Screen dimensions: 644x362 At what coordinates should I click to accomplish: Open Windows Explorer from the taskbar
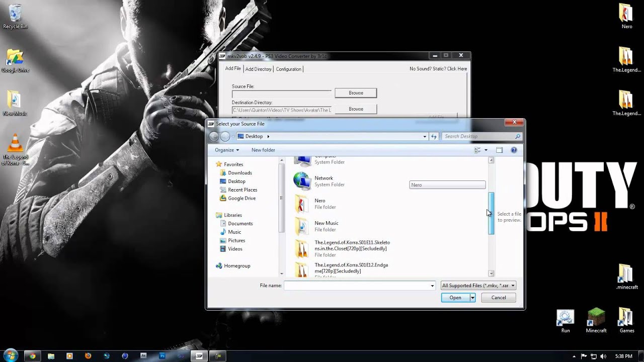(x=51, y=356)
